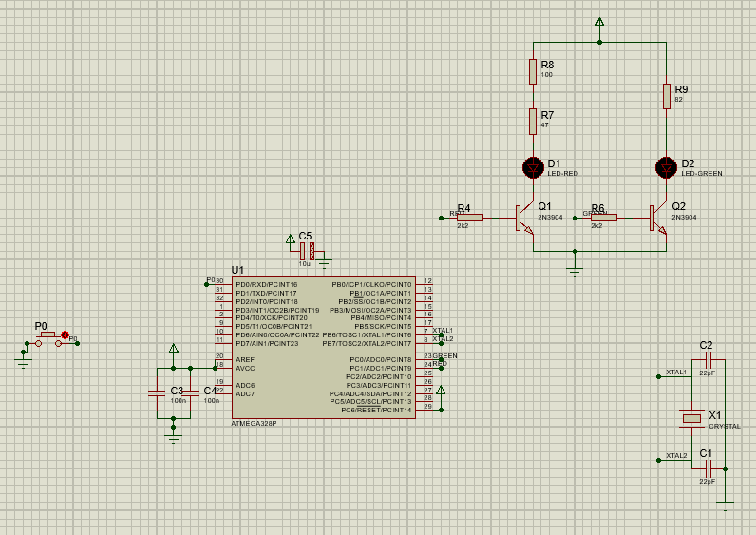Click the PB5/SCK/PCINT5 pin label
This screenshot has height=535, width=756.
click(x=383, y=327)
